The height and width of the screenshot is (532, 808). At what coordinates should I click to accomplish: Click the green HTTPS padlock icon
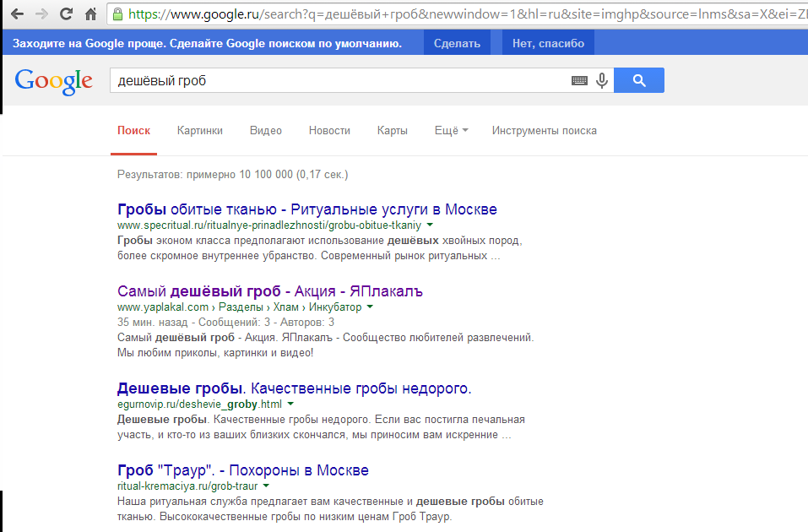tap(117, 14)
